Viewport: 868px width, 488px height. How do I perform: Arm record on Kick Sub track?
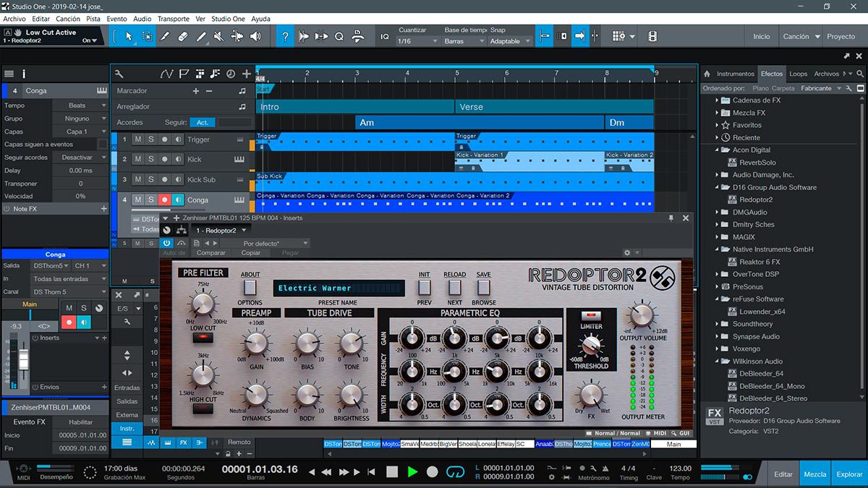164,179
